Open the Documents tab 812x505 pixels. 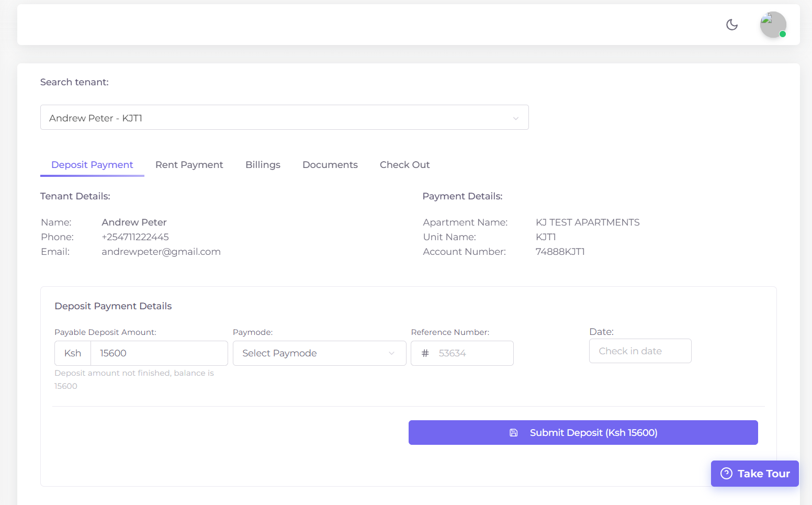(330, 164)
